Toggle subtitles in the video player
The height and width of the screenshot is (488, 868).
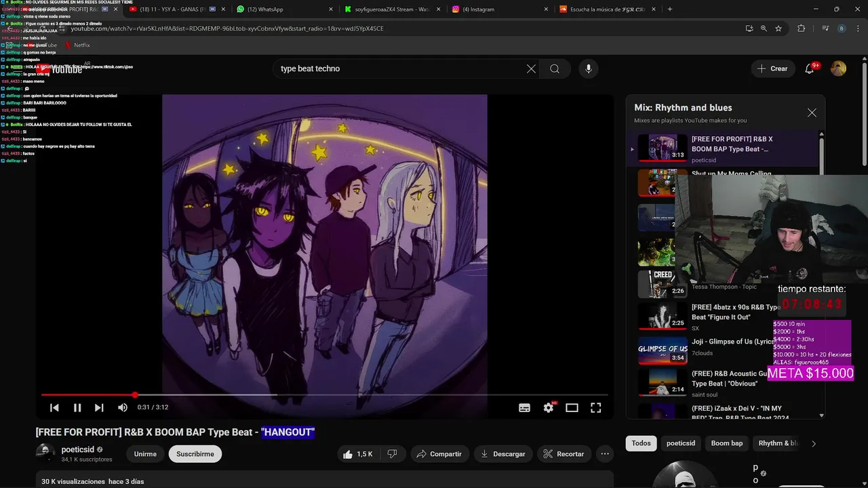(524, 407)
